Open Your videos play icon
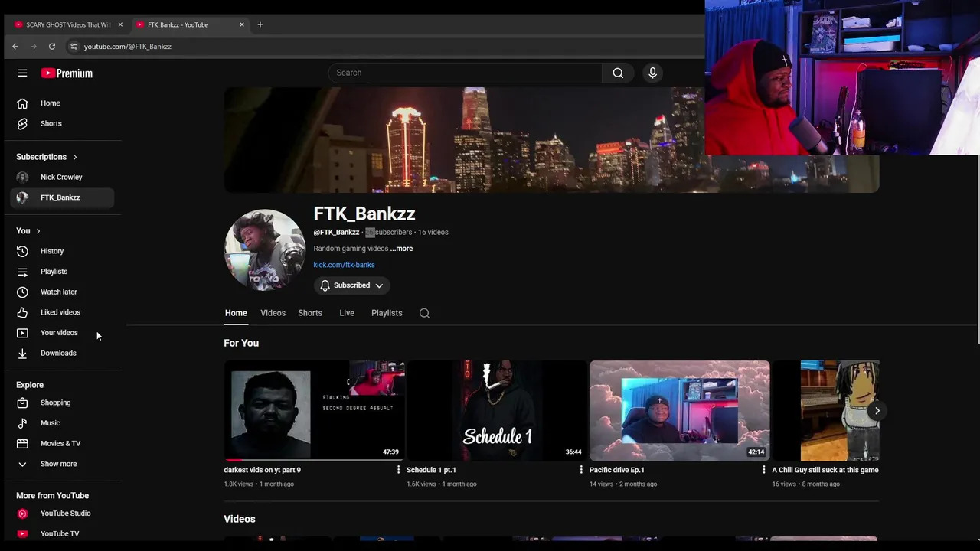Viewport: 980px width, 551px height. 22,333
